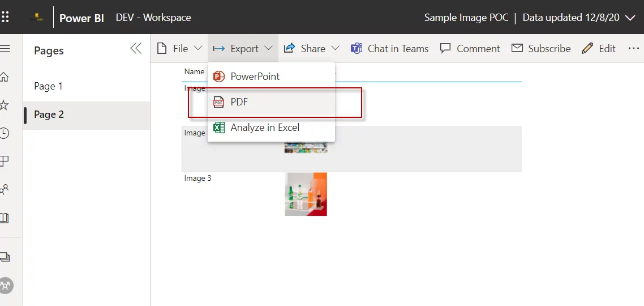
Task: Open the DEV - Workspace link
Action: pos(153,18)
